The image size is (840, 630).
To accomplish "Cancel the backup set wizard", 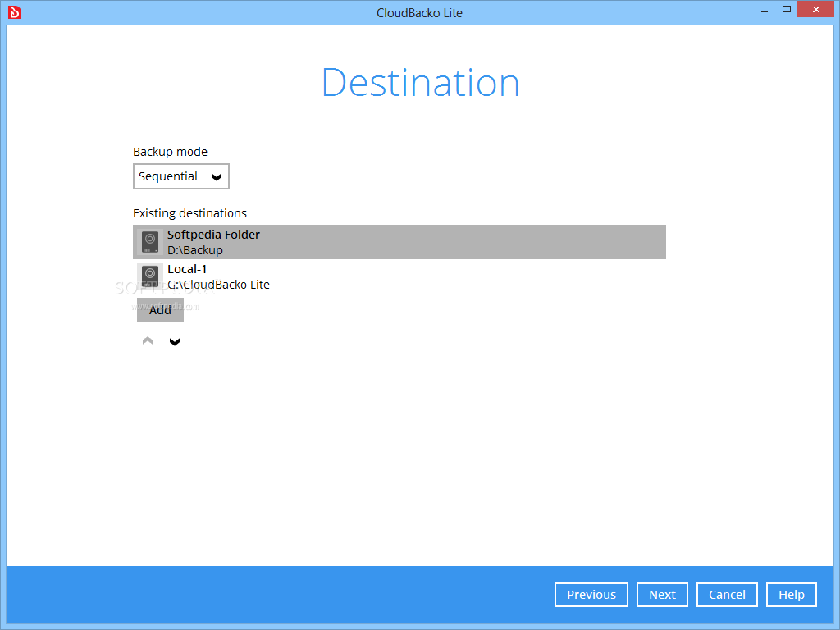I will pos(727,595).
